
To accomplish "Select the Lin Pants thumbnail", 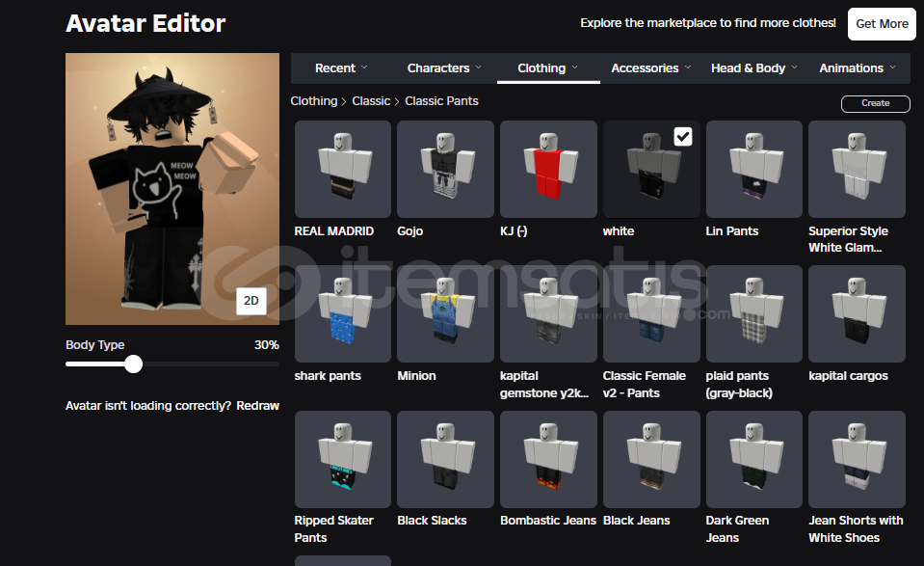I will click(x=753, y=169).
